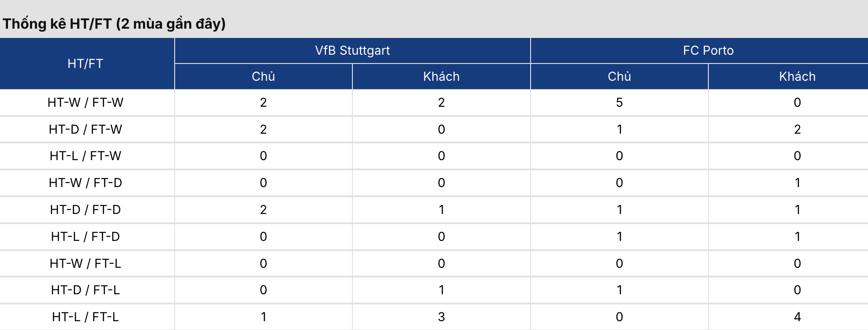Select the HT-L / FT-L row label

coord(85,317)
